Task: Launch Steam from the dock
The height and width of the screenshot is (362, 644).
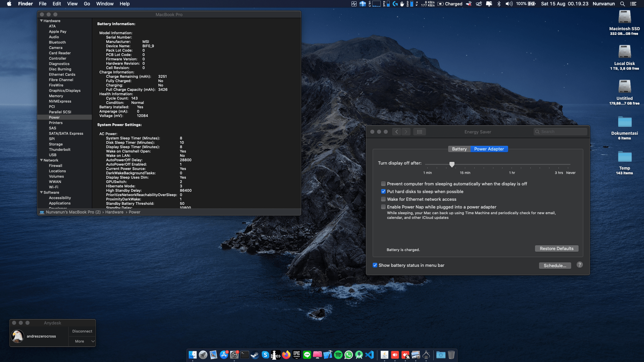Action: (255, 355)
